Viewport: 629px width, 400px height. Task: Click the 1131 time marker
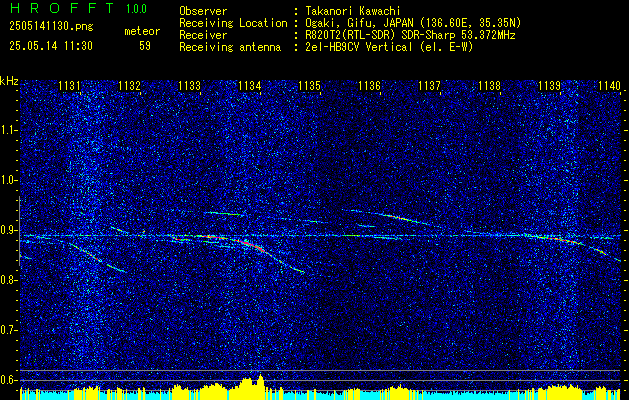tap(69, 86)
